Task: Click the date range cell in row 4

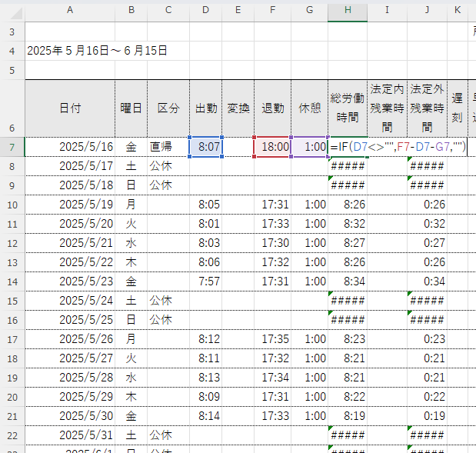Action: point(97,51)
